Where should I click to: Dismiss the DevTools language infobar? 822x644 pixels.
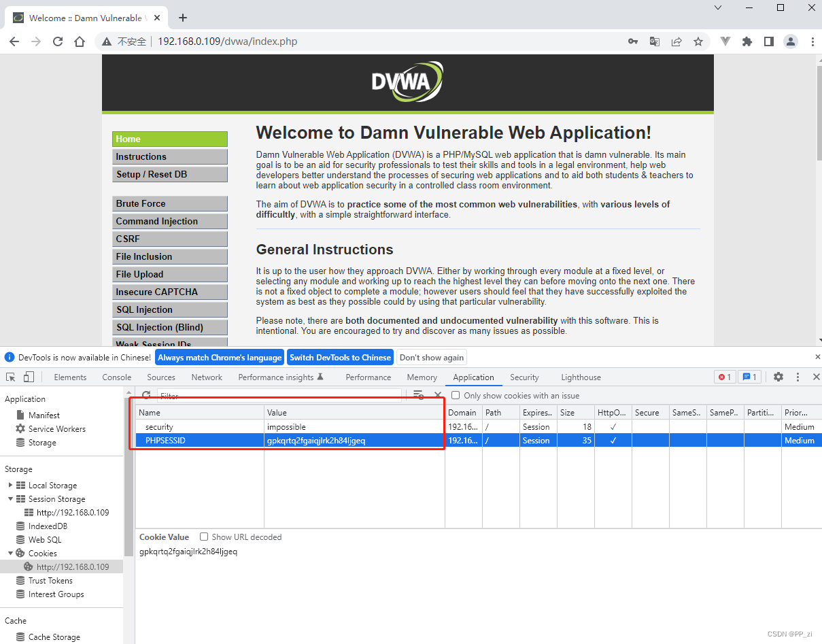coord(817,357)
